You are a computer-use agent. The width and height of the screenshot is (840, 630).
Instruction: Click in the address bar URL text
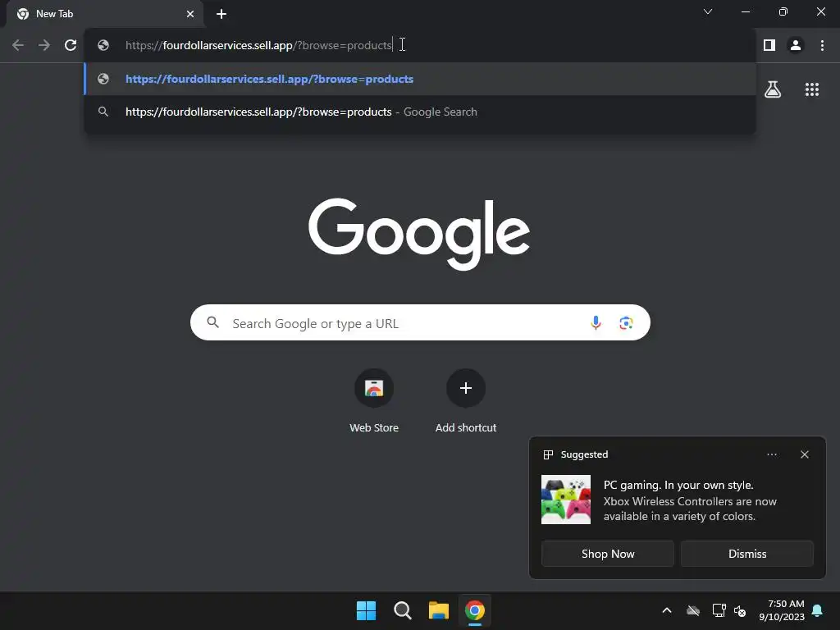tap(258, 45)
